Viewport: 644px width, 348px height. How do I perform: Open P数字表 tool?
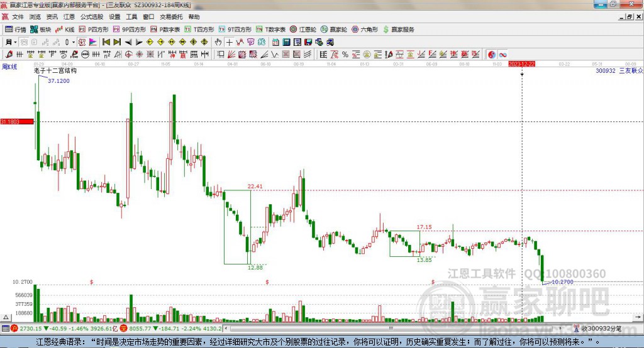pyautogui.click(x=165, y=30)
